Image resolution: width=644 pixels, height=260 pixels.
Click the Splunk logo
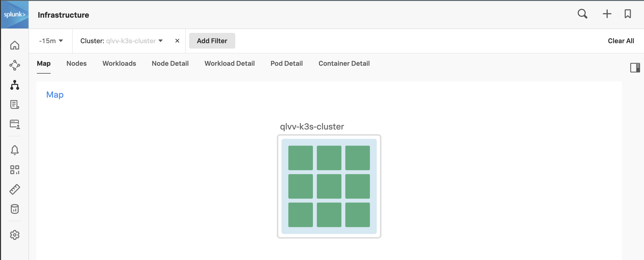pos(14,14)
